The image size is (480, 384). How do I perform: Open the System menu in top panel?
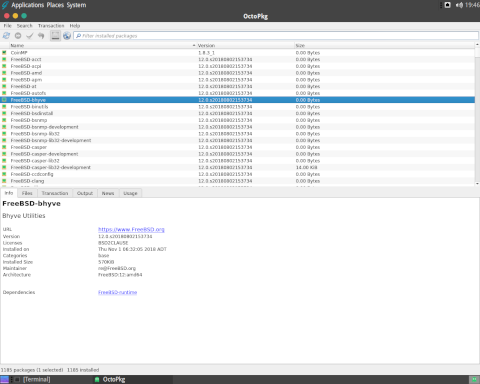point(76,5)
